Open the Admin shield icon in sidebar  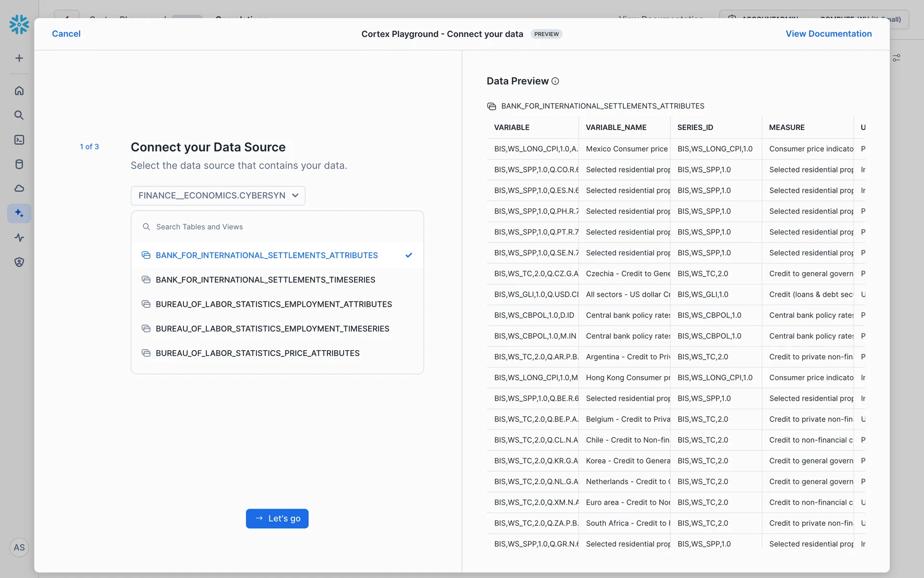(x=19, y=262)
